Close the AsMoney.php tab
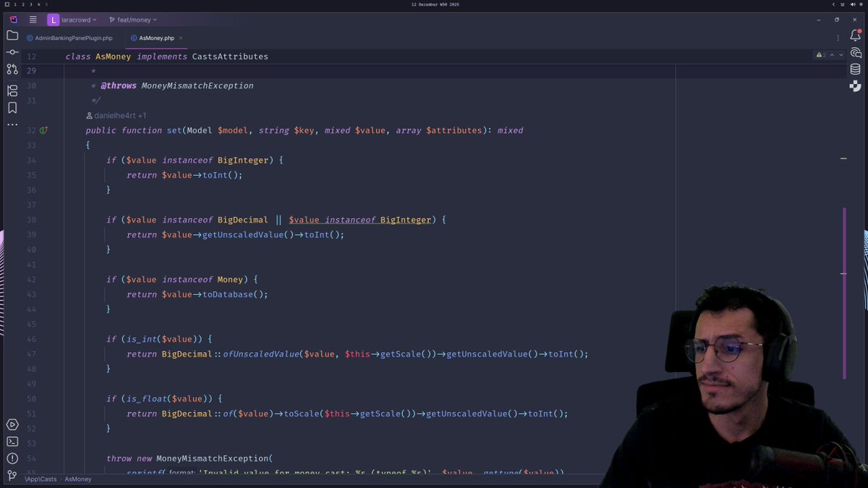The image size is (868, 488). pyautogui.click(x=181, y=38)
